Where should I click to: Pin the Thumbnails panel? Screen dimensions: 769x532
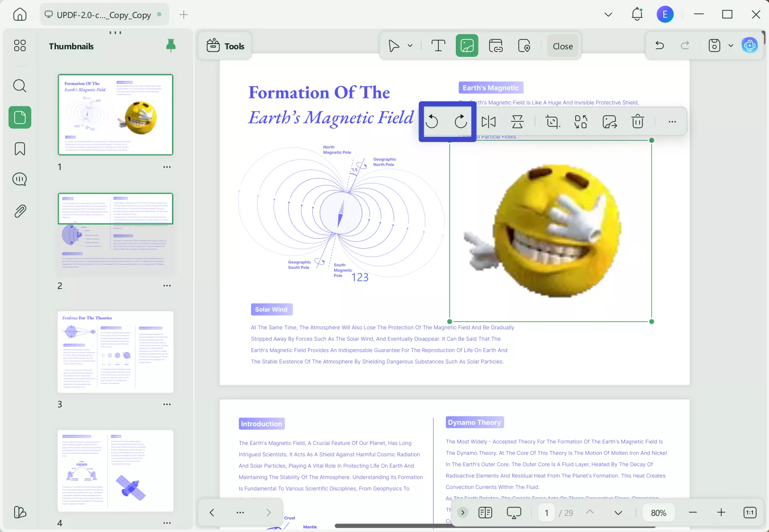coord(171,45)
